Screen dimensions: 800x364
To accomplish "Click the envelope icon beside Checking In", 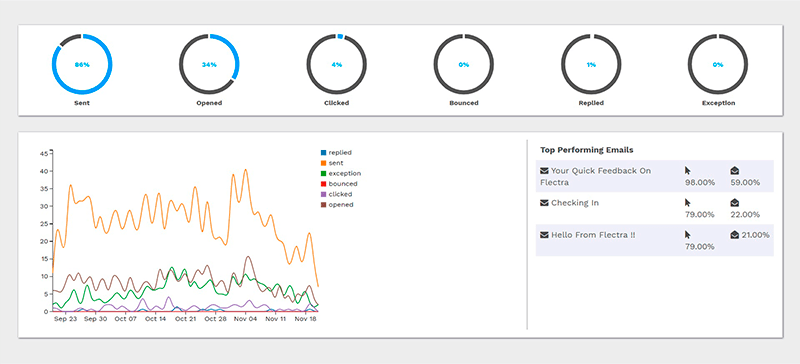I will tap(544, 203).
